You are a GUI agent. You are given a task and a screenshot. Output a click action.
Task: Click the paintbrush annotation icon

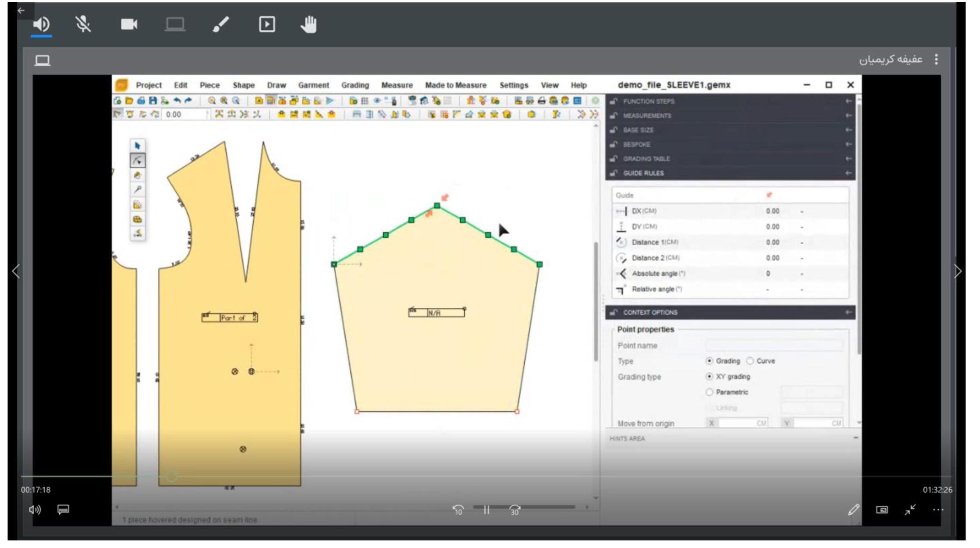tap(221, 24)
